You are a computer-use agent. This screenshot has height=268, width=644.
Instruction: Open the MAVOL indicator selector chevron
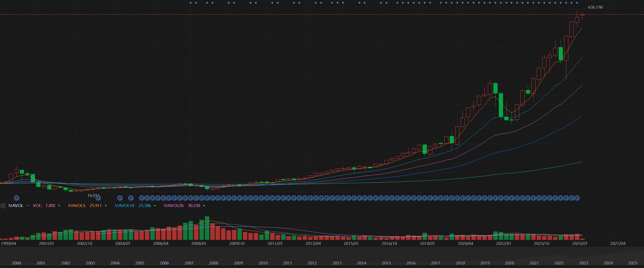pos(28,206)
